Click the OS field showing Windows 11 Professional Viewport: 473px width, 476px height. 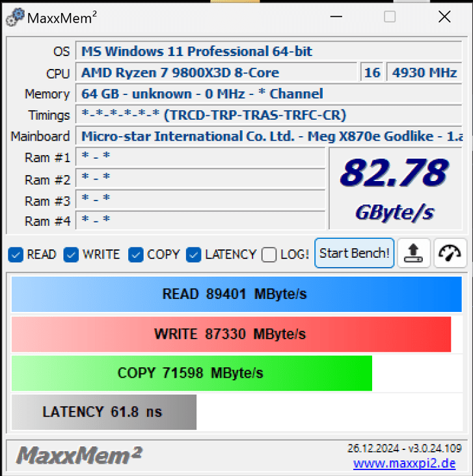269,51
